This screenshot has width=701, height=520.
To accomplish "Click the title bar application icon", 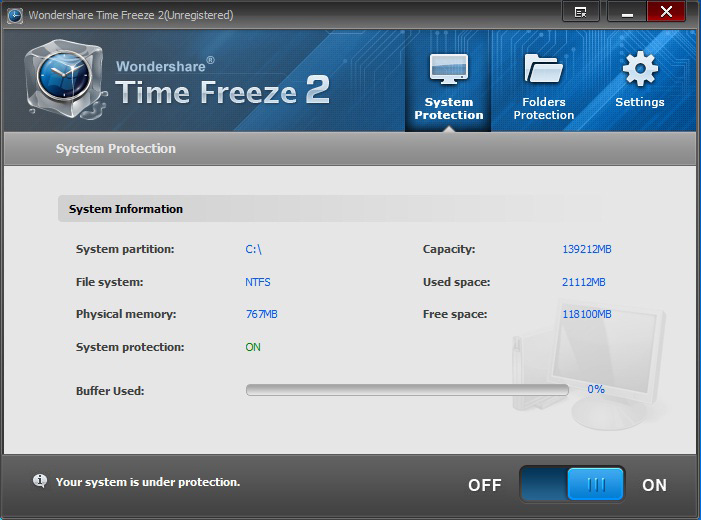I will [x=15, y=15].
